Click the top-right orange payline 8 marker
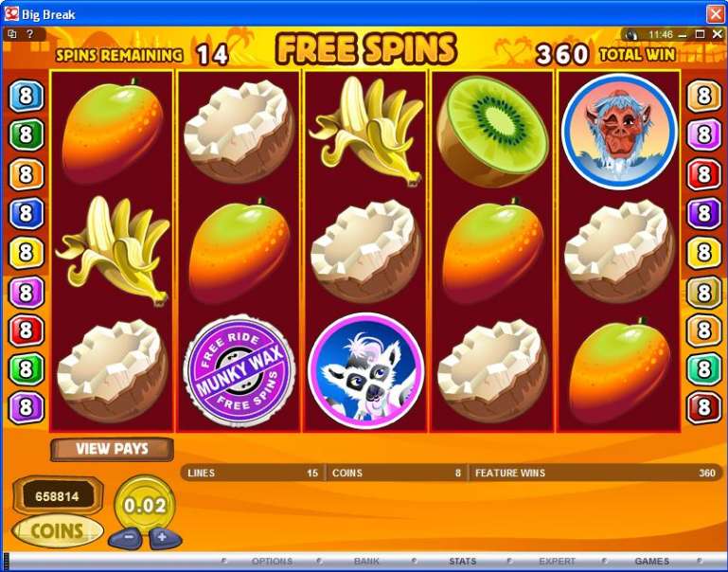728x572 pixels. 703,96
